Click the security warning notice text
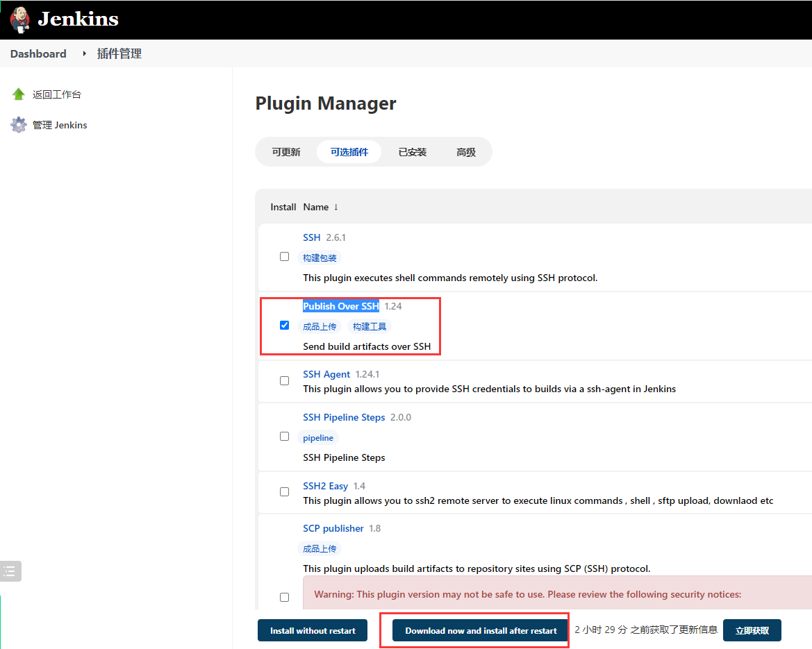The image size is (812, 649). coord(528,594)
